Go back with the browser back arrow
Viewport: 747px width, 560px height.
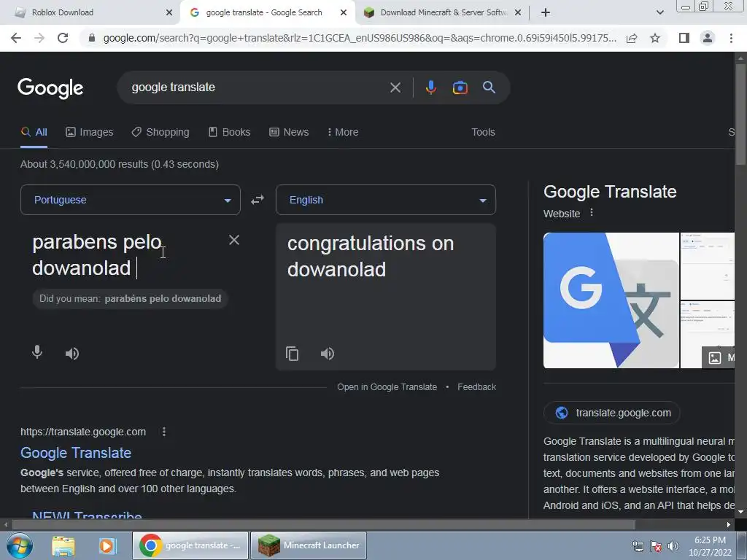click(x=16, y=38)
